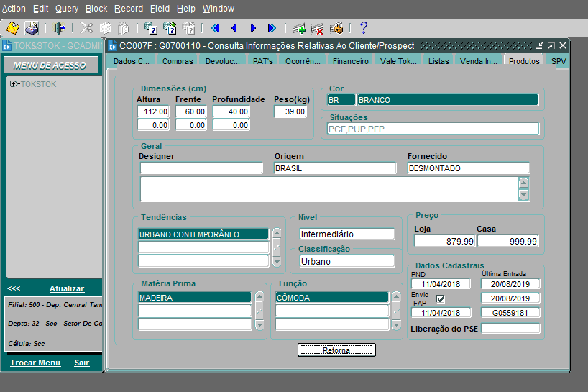
Task: Open the Field menu
Action: [160, 8]
